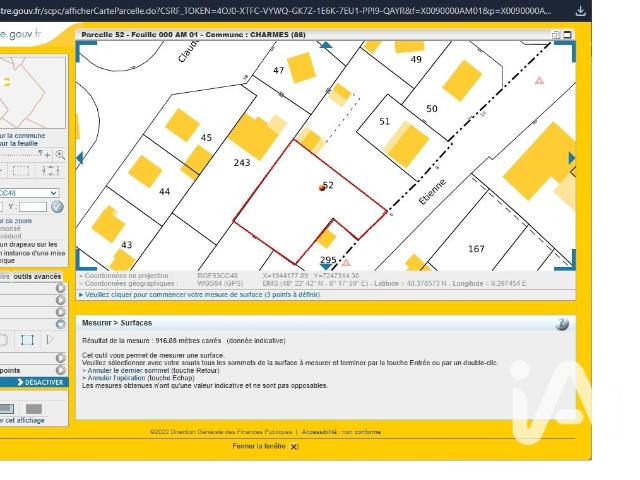Click the full extent view icon
The image size is (640, 480).
coord(51,171)
